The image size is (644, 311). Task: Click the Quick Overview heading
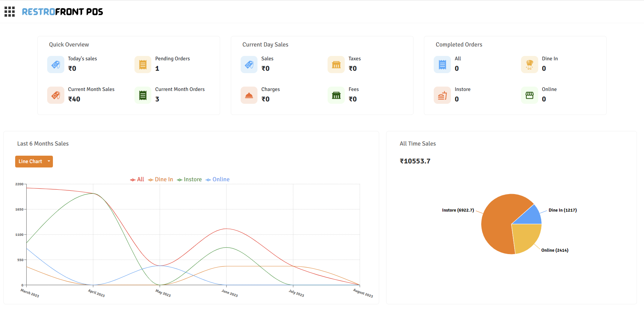click(69, 44)
